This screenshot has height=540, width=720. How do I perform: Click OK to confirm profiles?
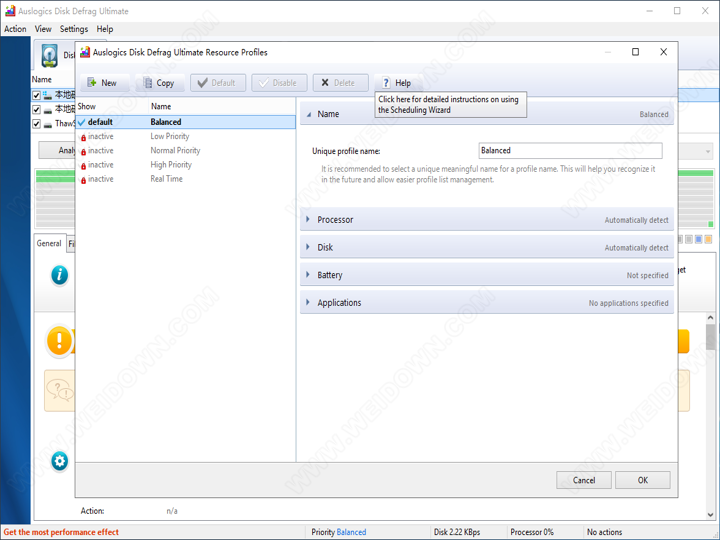[642, 480]
